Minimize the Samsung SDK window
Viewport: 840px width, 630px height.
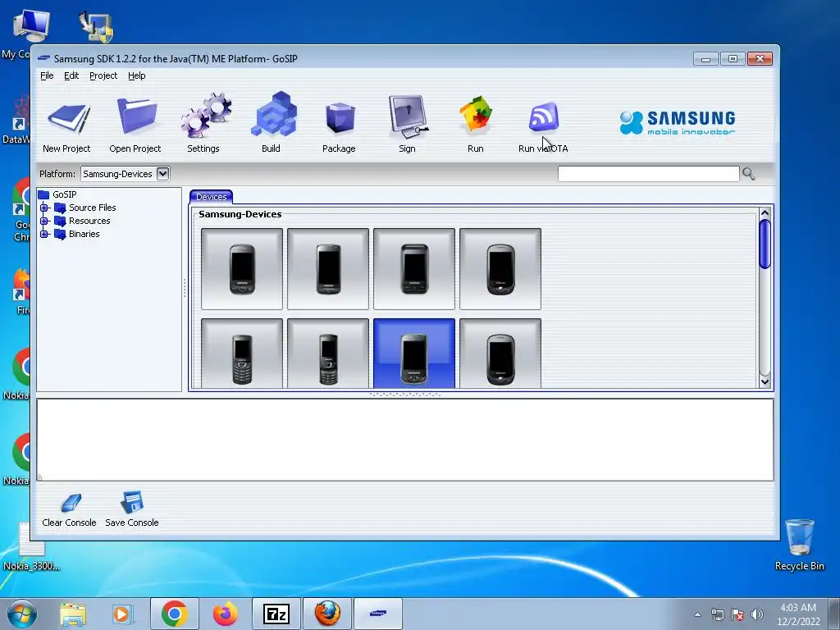click(705, 58)
